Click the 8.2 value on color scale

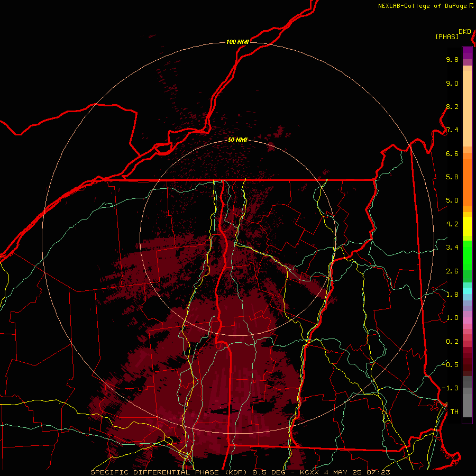pos(452,107)
